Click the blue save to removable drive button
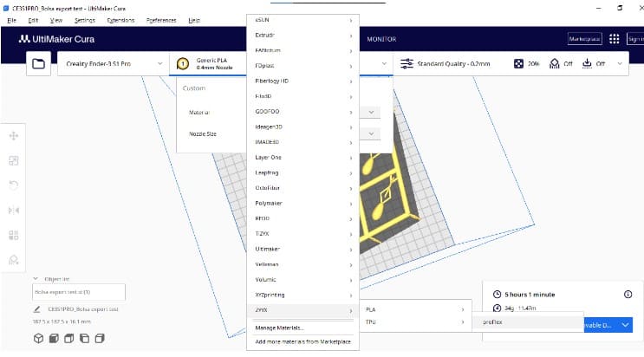This screenshot has width=644, height=357. [x=601, y=325]
